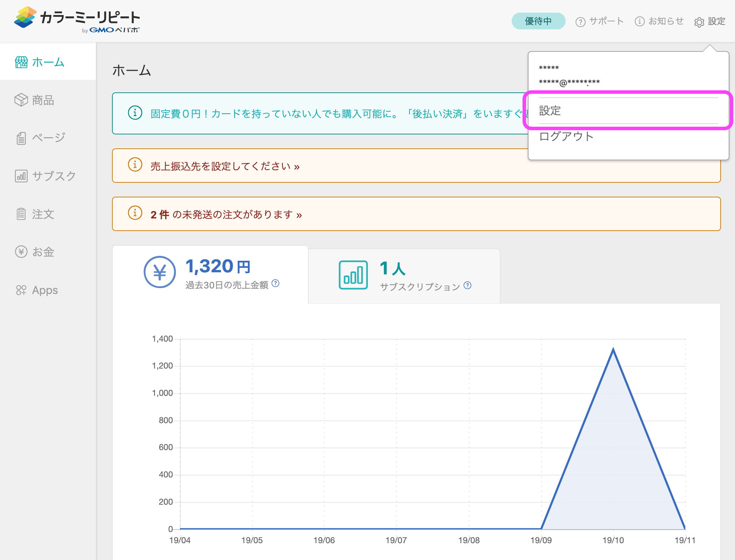The image size is (735, 560).
Task: Open the 2 件 の未発送の注文 link
Action: point(226,215)
